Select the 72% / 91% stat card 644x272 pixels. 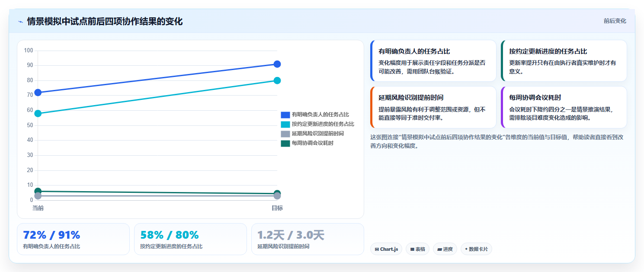pos(73,239)
